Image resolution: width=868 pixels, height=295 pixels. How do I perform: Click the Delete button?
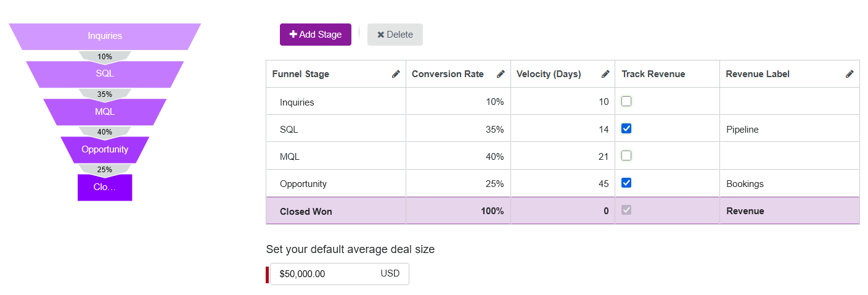pos(395,35)
